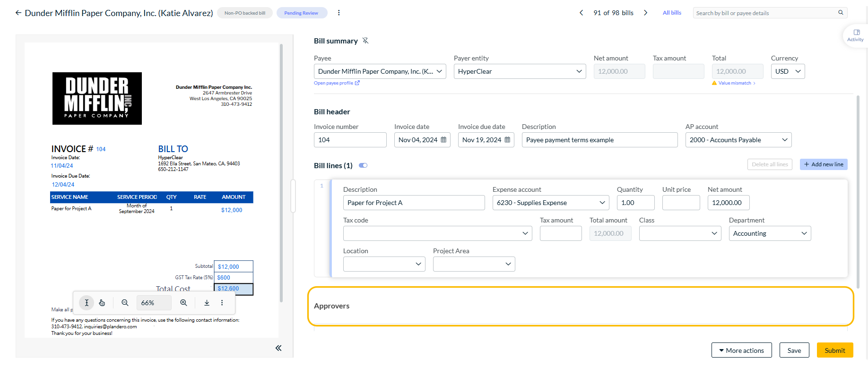Unpin the Bill summary section
The image size is (868, 376).
[x=365, y=41]
